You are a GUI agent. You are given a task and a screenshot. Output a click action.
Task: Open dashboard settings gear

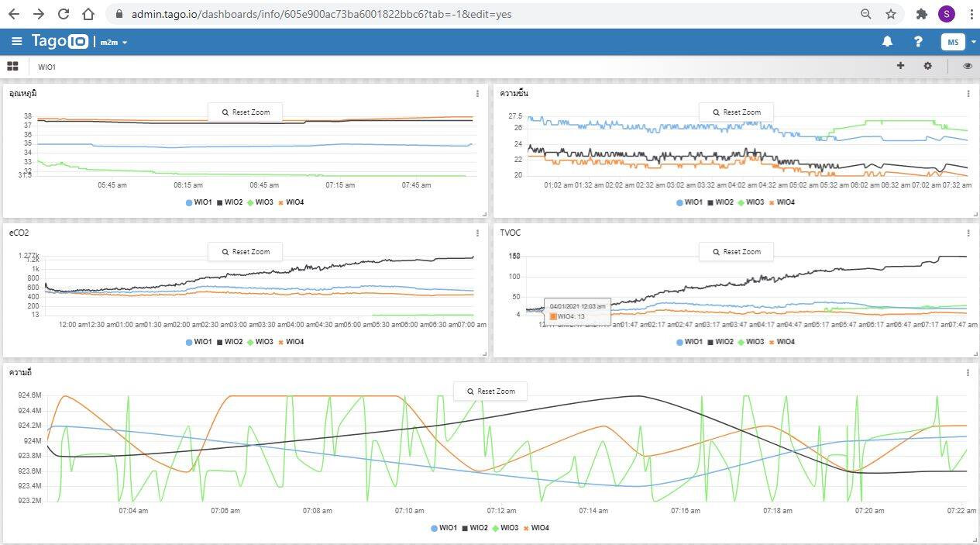tap(927, 66)
